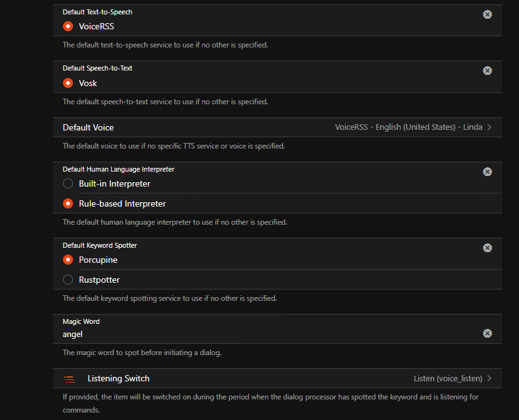
Task: Select Porcupine keyword spotter
Action: click(68, 260)
